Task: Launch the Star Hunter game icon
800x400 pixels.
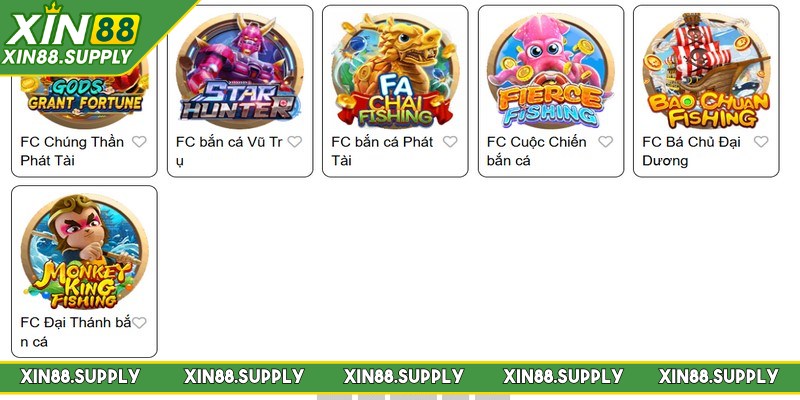Action: (240, 71)
